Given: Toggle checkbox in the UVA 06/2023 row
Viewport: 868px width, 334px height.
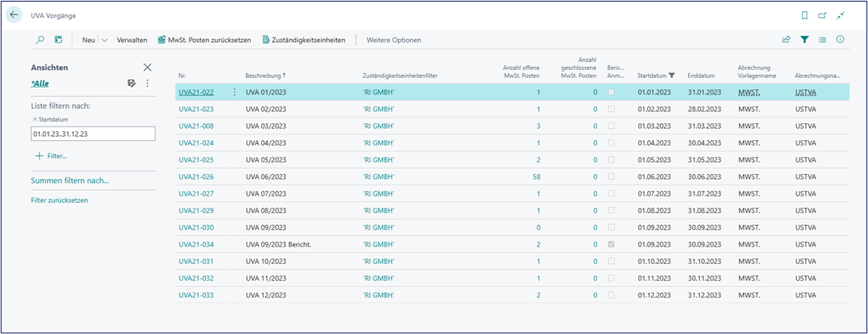Looking at the screenshot, I should (x=611, y=177).
